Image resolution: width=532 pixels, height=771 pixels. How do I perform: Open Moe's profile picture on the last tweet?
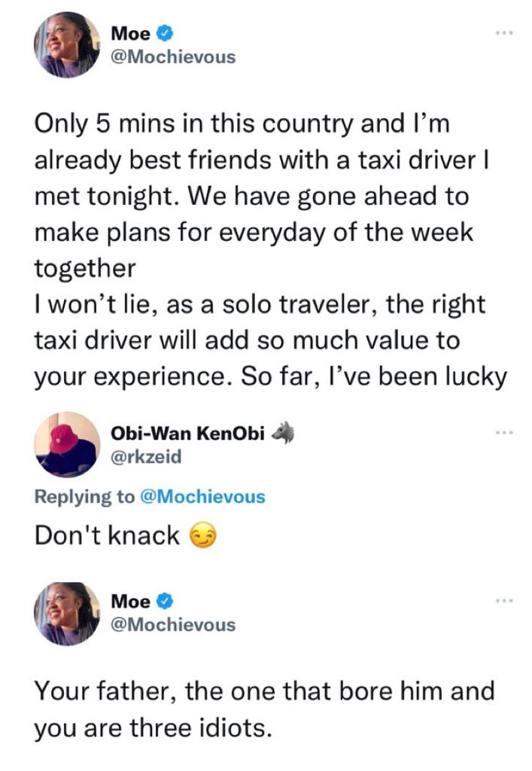[x=65, y=612]
